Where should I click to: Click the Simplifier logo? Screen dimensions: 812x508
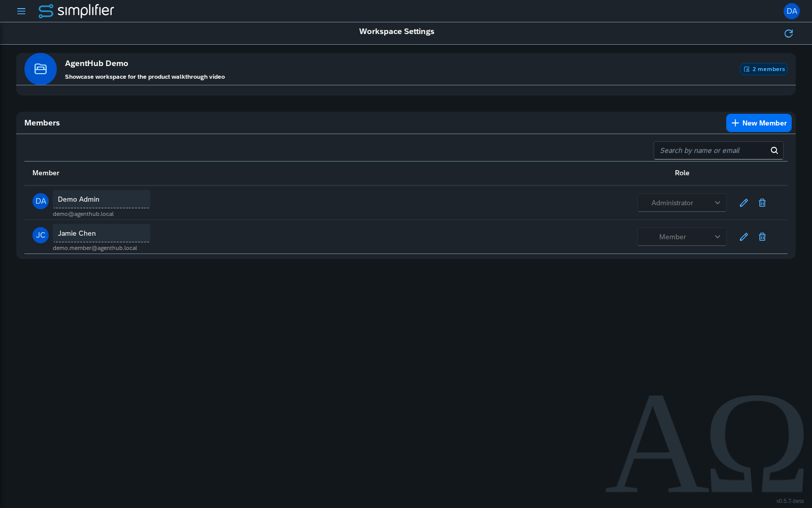pos(76,11)
